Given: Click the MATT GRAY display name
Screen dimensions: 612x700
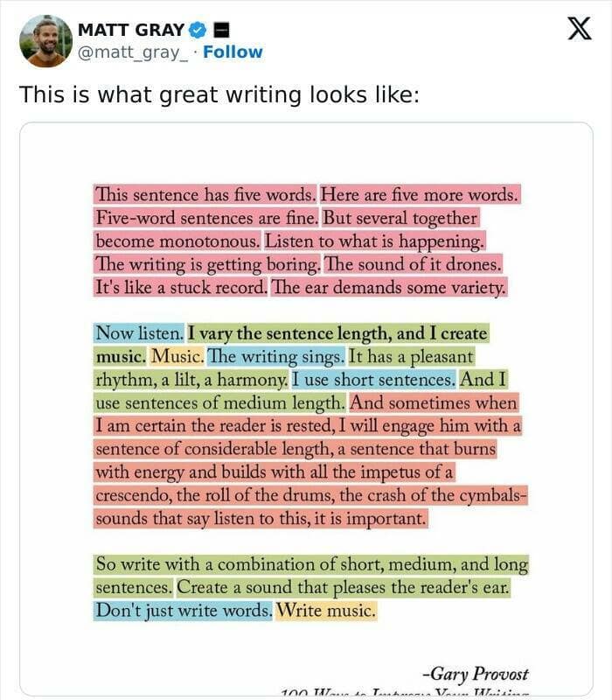Looking at the screenshot, I should pos(130,29).
